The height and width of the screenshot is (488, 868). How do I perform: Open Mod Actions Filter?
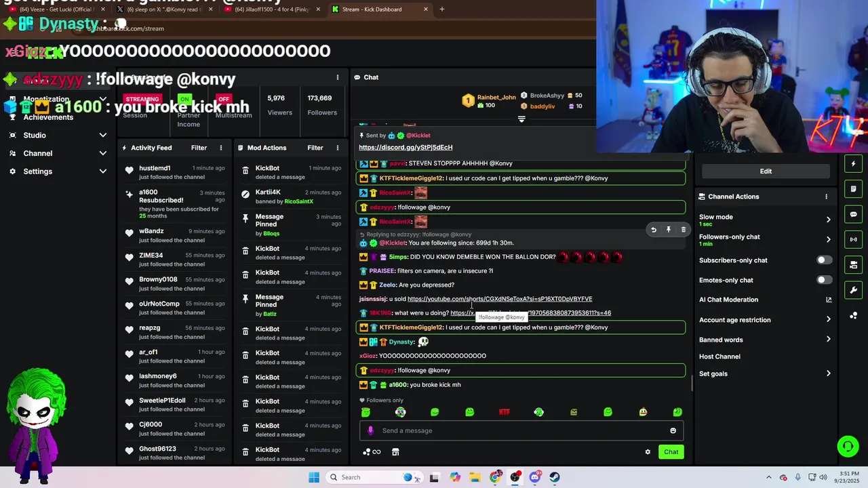point(315,148)
